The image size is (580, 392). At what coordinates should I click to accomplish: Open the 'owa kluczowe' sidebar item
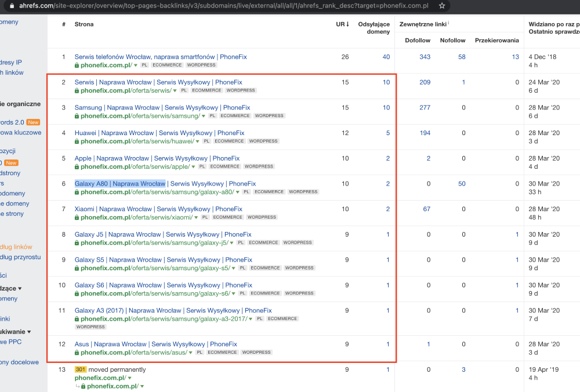(x=21, y=132)
